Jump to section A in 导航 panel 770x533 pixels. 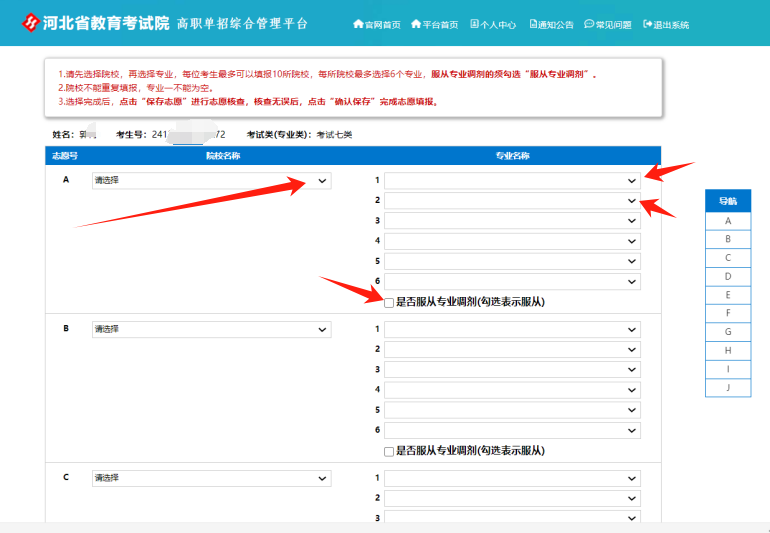tap(727, 220)
